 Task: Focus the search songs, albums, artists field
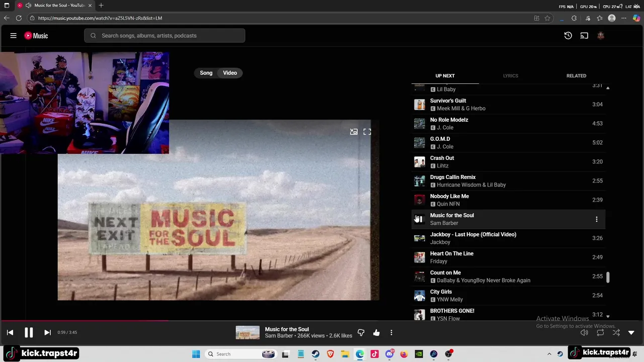click(165, 36)
